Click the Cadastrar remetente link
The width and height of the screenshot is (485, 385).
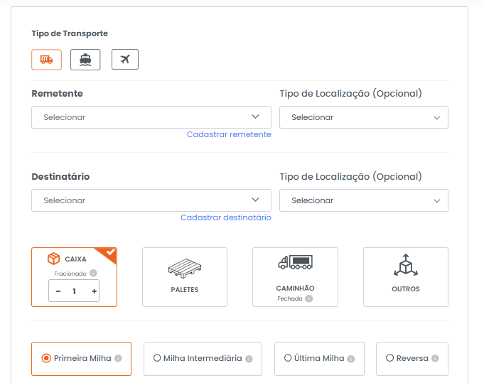coord(229,134)
